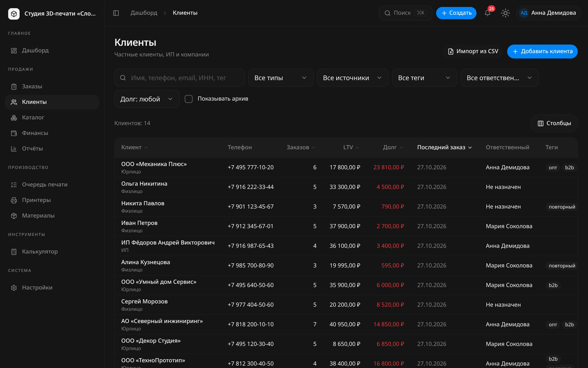Open client ООО «Механика Плюс»
This screenshot has height=368, width=588.
coord(154,164)
